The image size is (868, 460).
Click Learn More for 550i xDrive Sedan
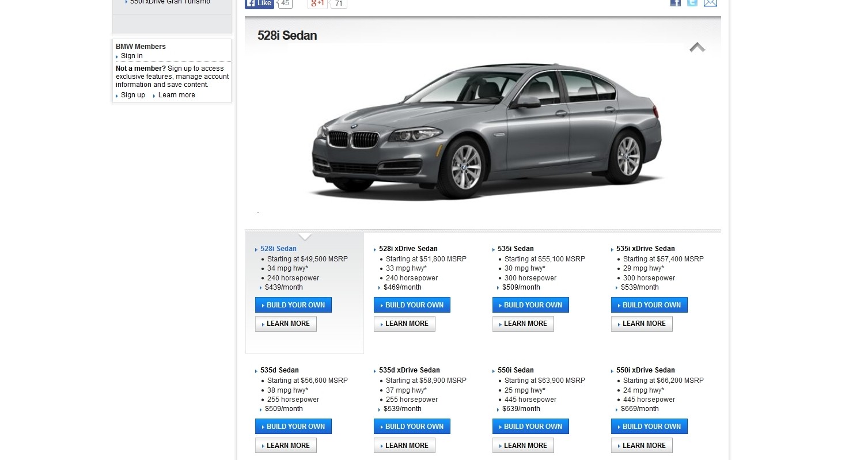tap(642, 446)
